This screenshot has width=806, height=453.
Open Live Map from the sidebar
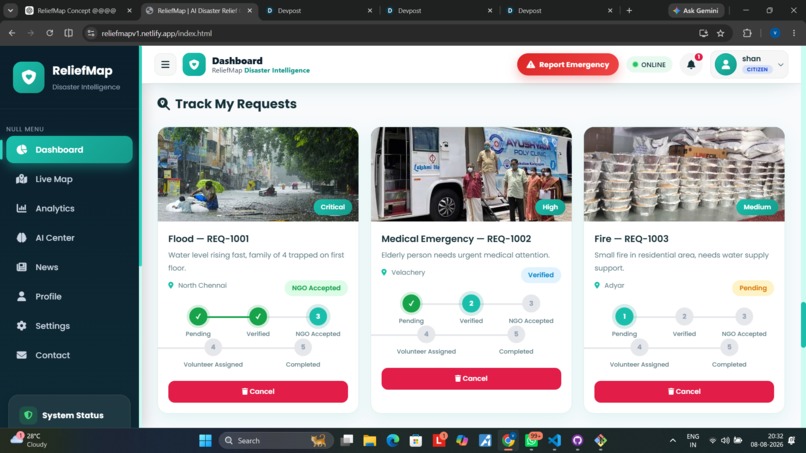[x=69, y=179]
